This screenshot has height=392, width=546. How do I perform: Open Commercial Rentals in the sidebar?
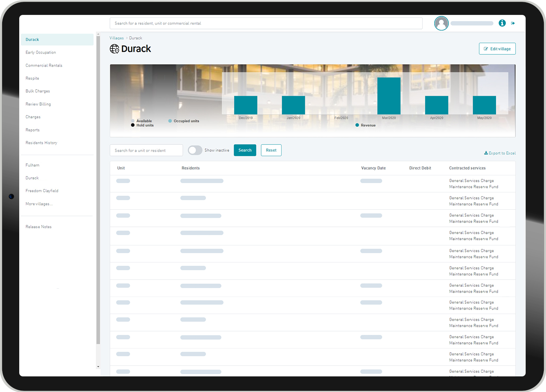[44, 66]
